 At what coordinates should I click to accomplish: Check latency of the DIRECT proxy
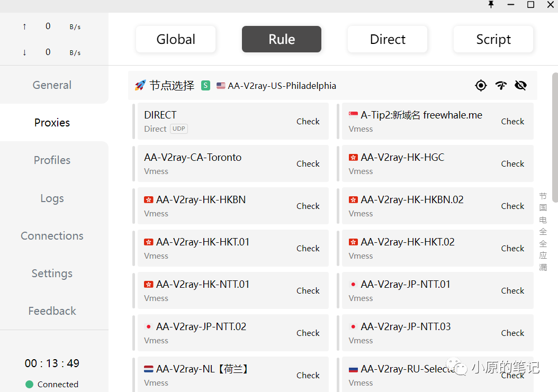click(308, 121)
